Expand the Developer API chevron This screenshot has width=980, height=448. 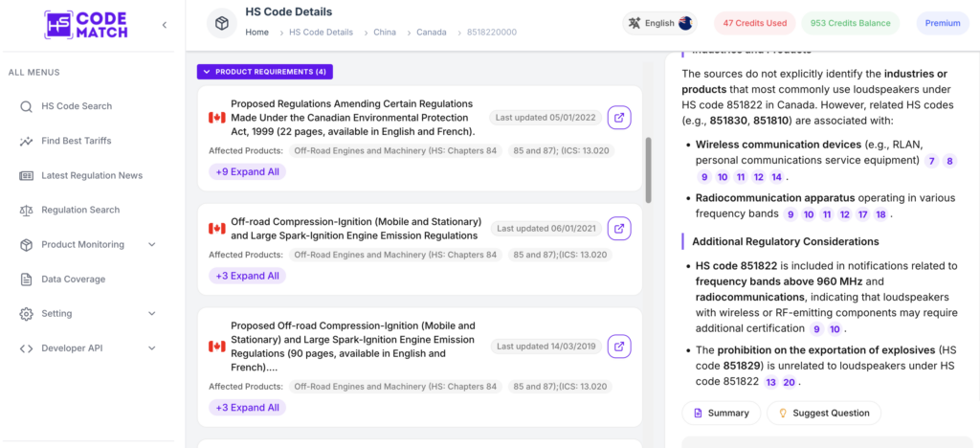click(152, 348)
